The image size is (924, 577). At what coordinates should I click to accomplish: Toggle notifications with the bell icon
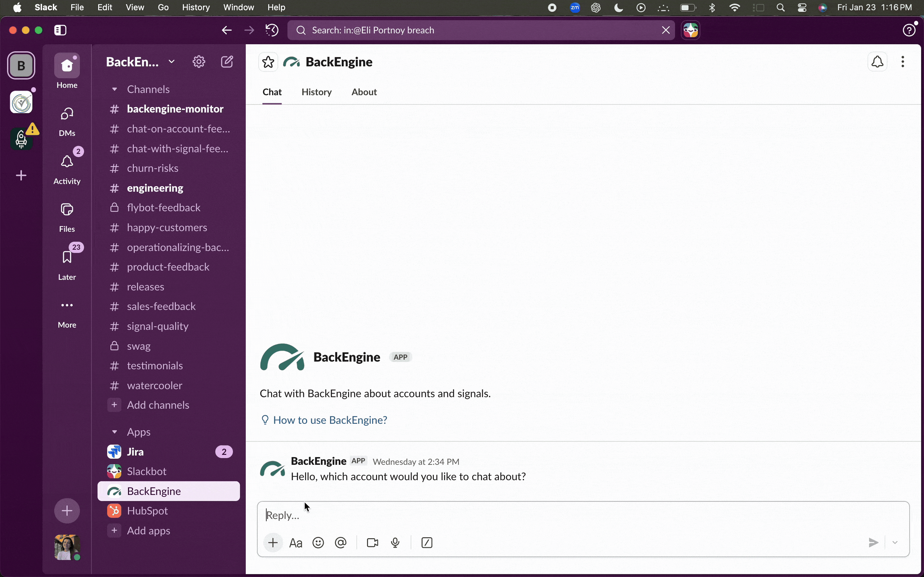(877, 62)
